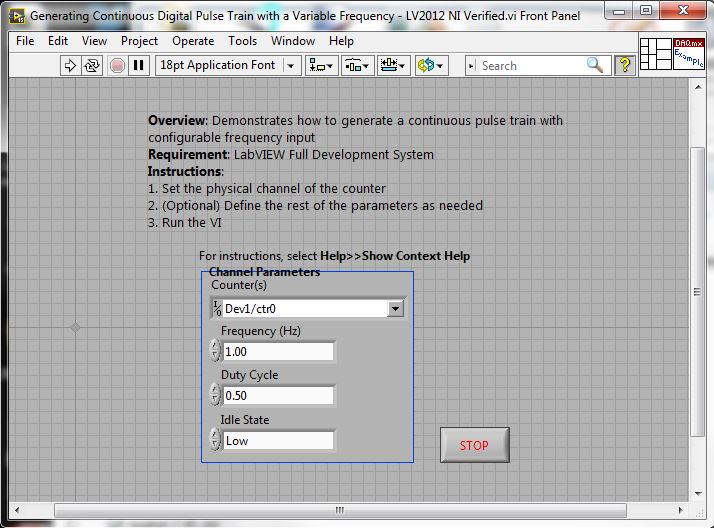
Task: Click the search options arrow beside Search
Action: click(x=471, y=66)
